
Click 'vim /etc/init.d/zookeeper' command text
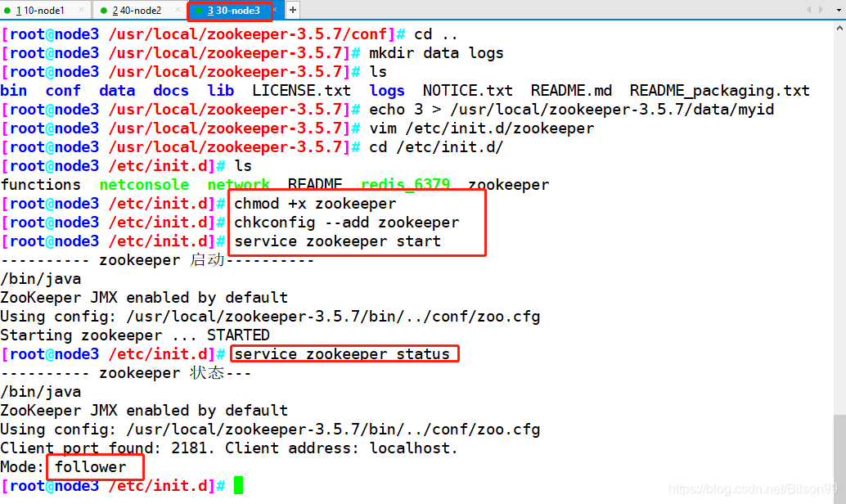tap(481, 128)
